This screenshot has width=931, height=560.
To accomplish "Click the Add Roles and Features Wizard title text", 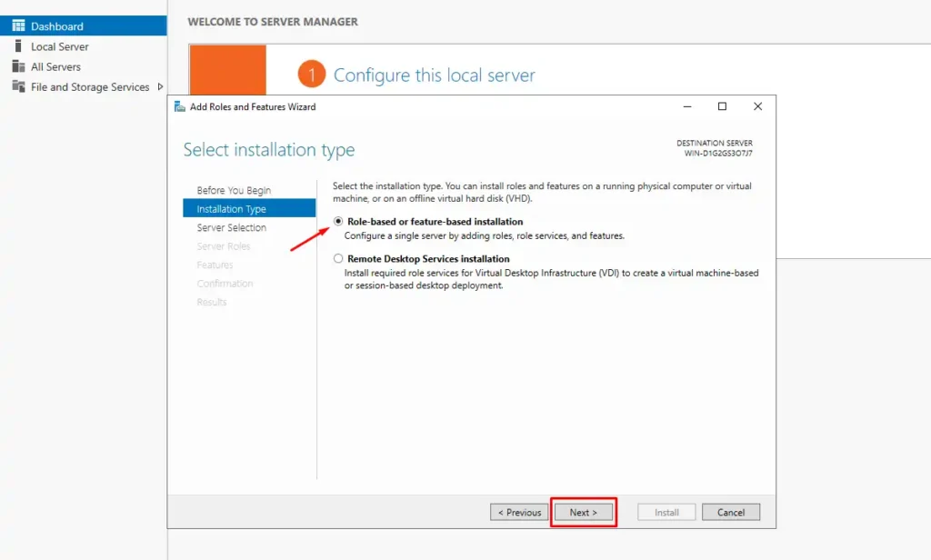I will (x=253, y=107).
